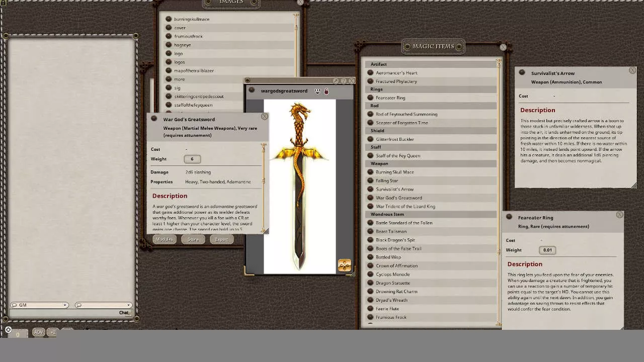Click the Feareater Ring Weight field 0.01

coord(547,250)
